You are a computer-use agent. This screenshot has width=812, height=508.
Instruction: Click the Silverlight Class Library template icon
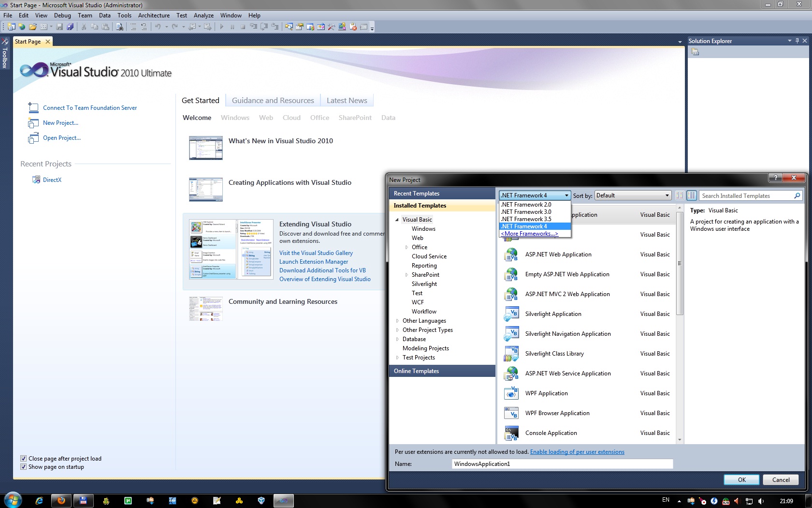click(x=511, y=354)
